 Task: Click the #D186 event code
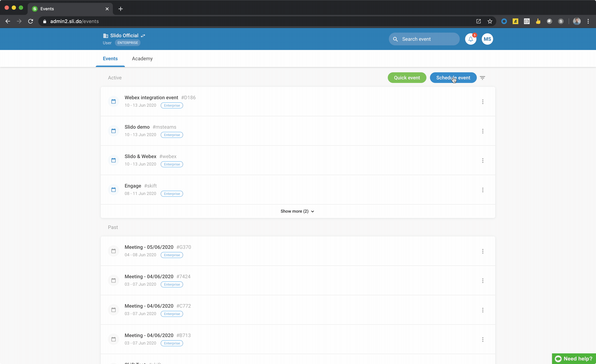pyautogui.click(x=188, y=97)
